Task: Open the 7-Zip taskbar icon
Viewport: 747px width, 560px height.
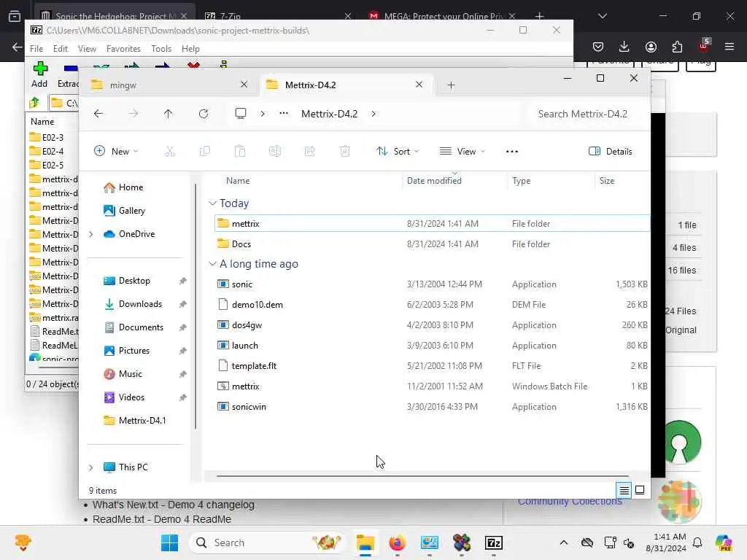Action: [494, 542]
